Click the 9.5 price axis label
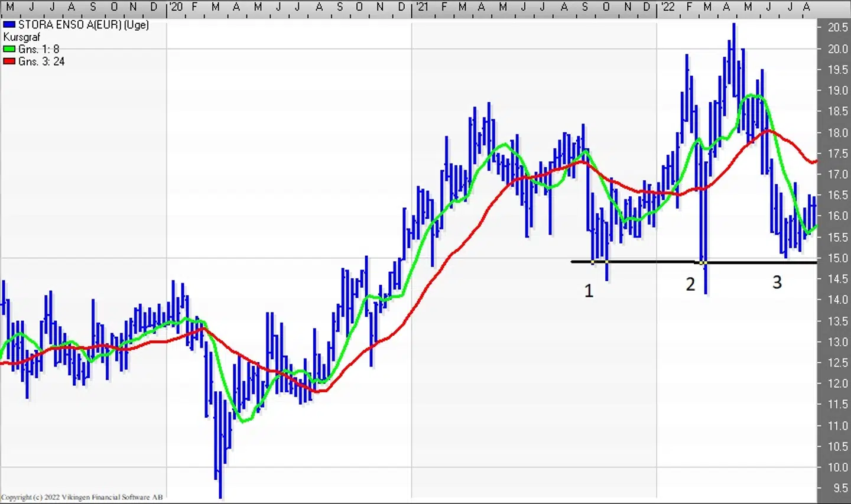 coord(840,489)
